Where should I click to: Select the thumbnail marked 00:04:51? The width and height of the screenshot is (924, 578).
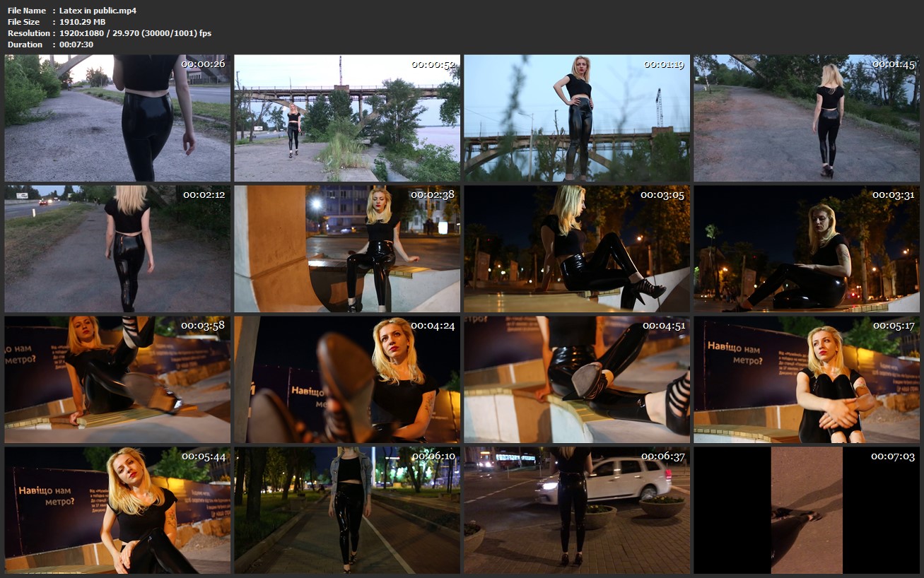point(577,379)
